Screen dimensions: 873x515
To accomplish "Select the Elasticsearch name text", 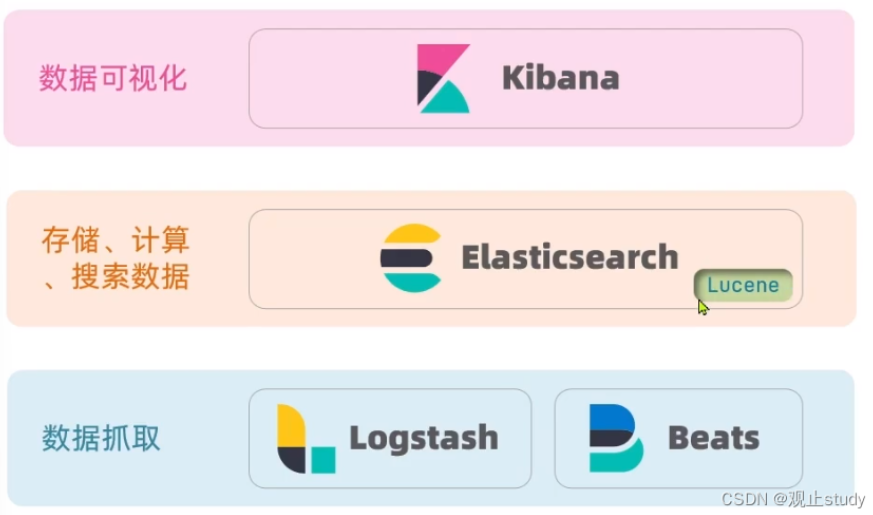I will click(569, 258).
